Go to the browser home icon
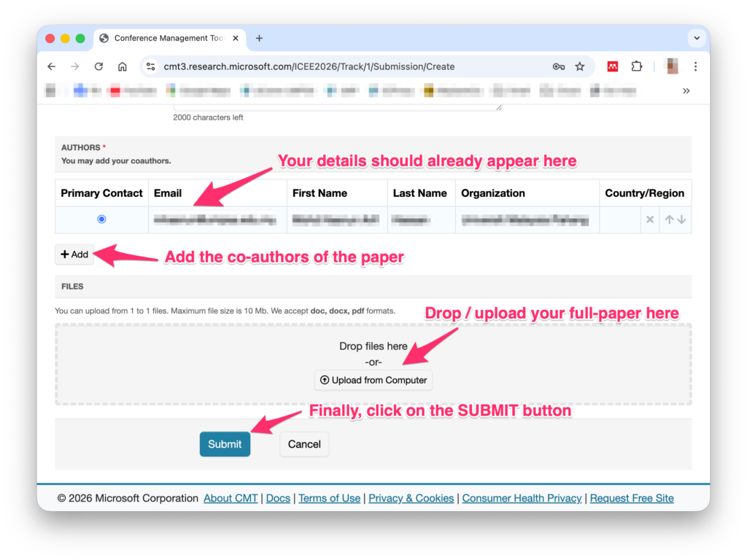The width and height of the screenshot is (747, 560). coord(123,66)
